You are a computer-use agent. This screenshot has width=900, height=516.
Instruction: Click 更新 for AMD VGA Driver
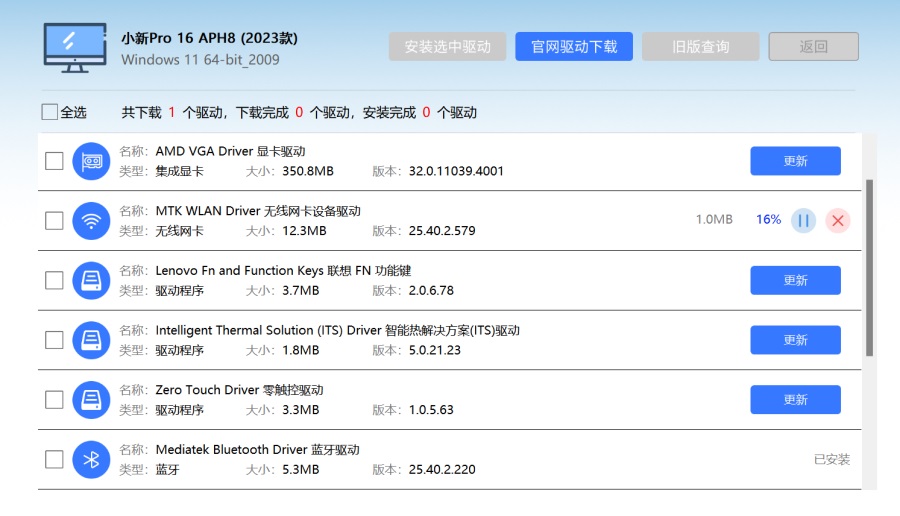(796, 161)
